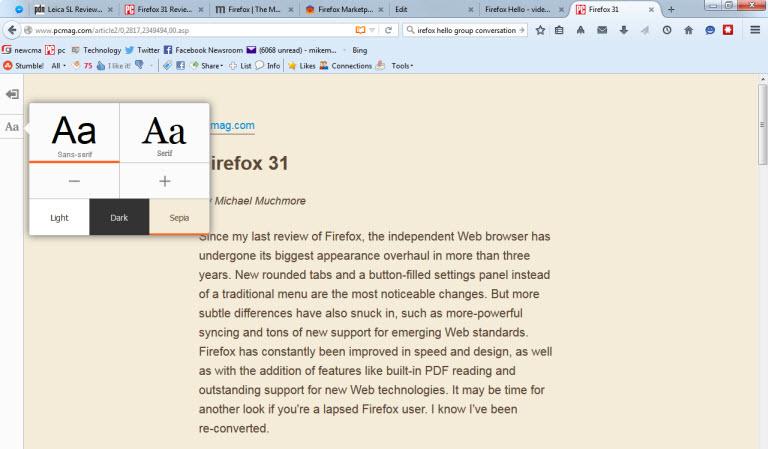Click the Info speech bubble button
Screen dimensions: 768x449
(268, 66)
